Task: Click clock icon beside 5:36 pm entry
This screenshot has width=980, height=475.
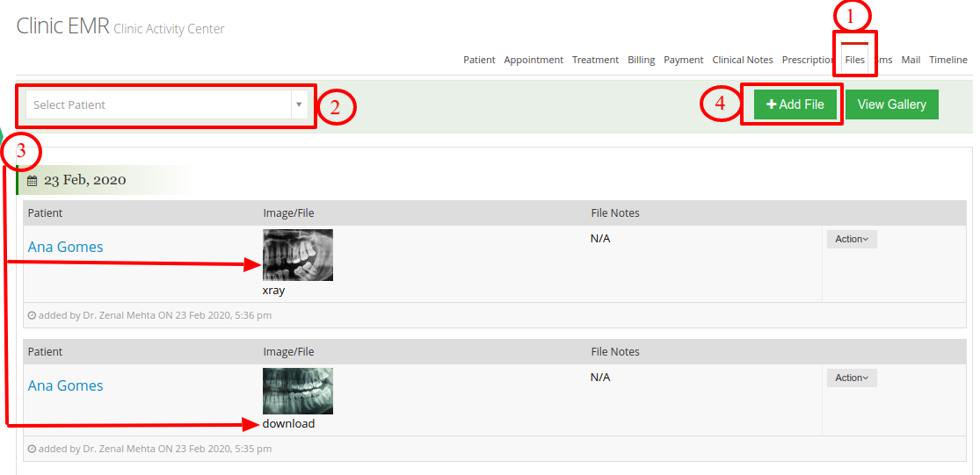Action: 32,316
